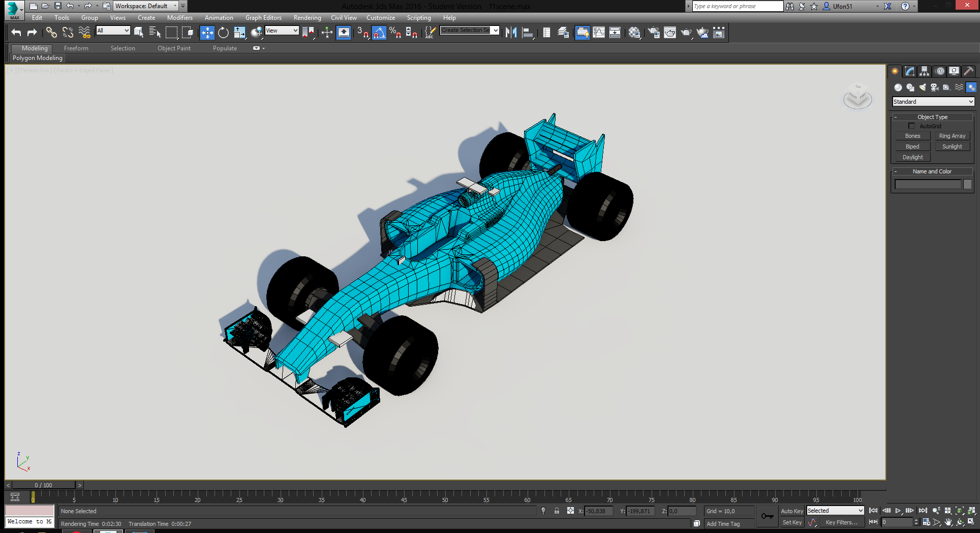Toggle the ribbon (Graphite Modeling Tools)
The image size is (980, 533).
click(583, 33)
